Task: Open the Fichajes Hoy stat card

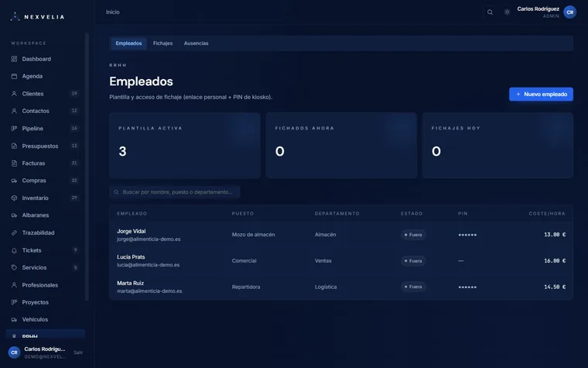Action: click(x=497, y=146)
